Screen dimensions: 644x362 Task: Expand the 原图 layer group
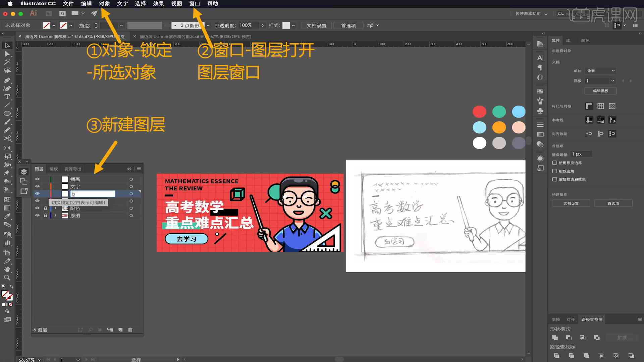pyautogui.click(x=55, y=215)
